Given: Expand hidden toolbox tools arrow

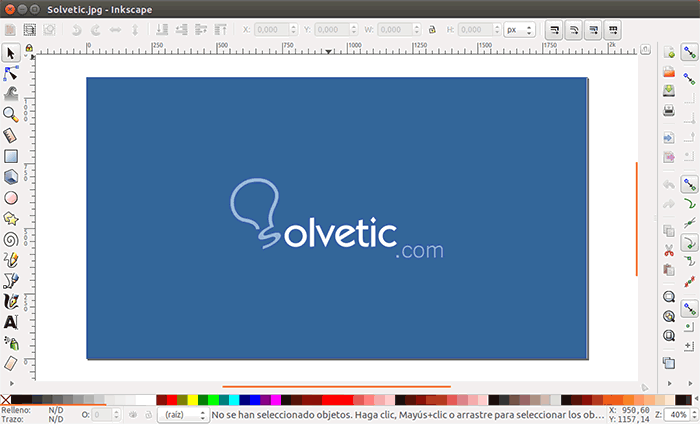Looking at the screenshot, I should point(11,383).
